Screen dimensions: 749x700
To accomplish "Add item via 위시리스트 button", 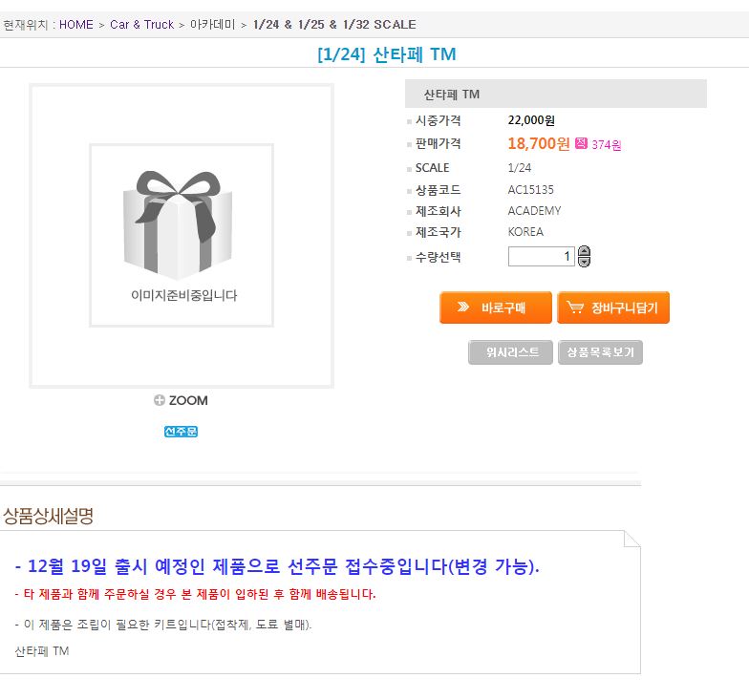I will click(510, 352).
